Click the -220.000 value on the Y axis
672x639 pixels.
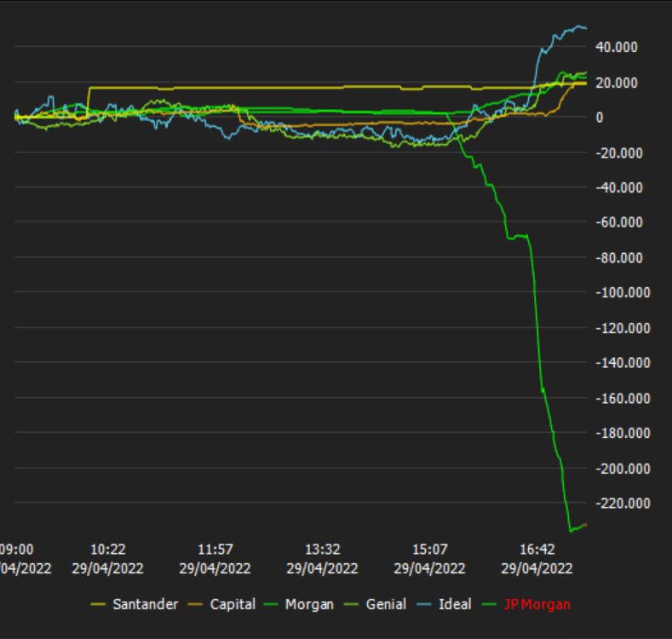(x=617, y=504)
